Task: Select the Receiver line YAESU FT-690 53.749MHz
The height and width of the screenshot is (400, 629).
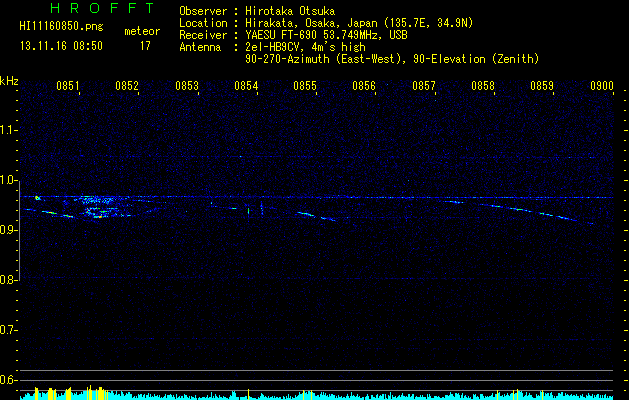Action: tap(293, 35)
